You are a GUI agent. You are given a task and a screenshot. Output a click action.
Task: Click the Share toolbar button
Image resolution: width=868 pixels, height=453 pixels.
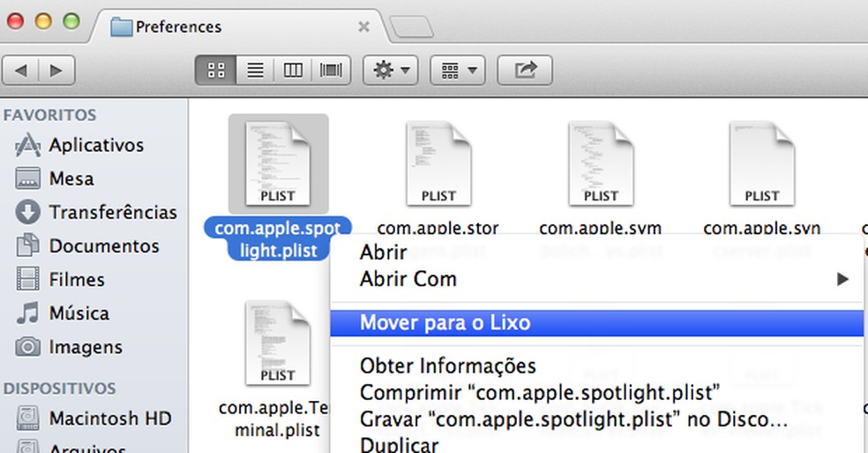tap(525, 71)
